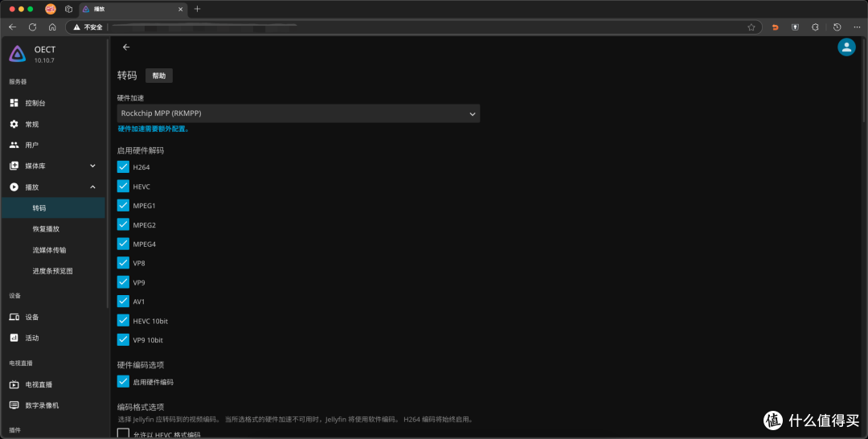Toggle the VP9 10bit checkbox
The width and height of the screenshot is (868, 439).
click(x=123, y=339)
